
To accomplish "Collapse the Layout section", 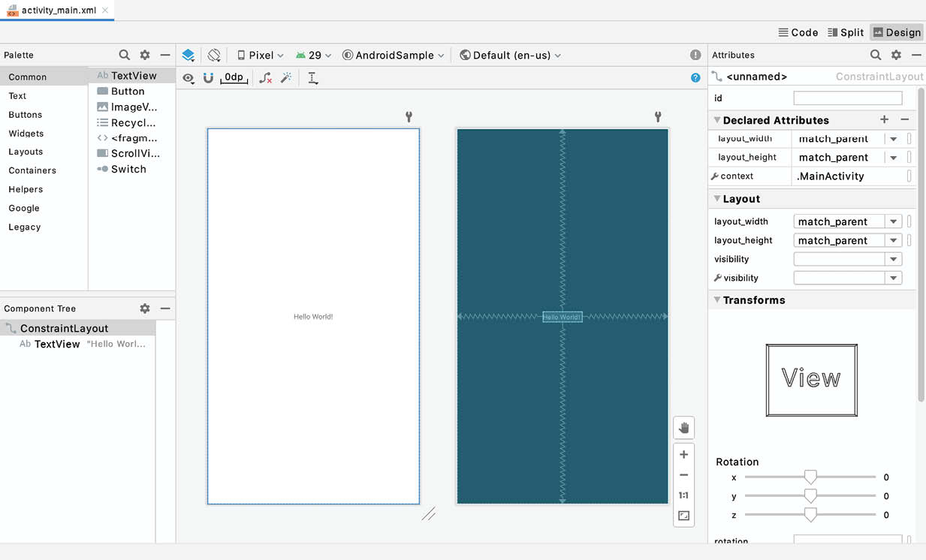I will pyautogui.click(x=716, y=199).
